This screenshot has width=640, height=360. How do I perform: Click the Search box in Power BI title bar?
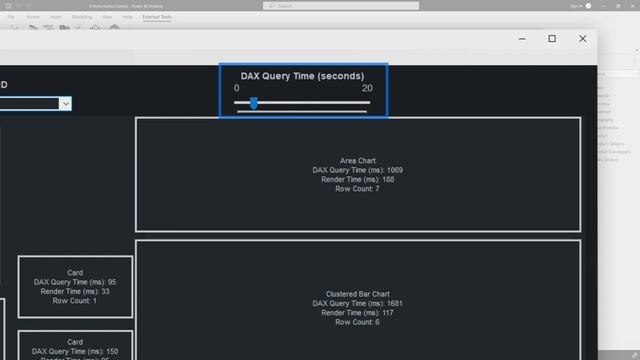point(341,6)
